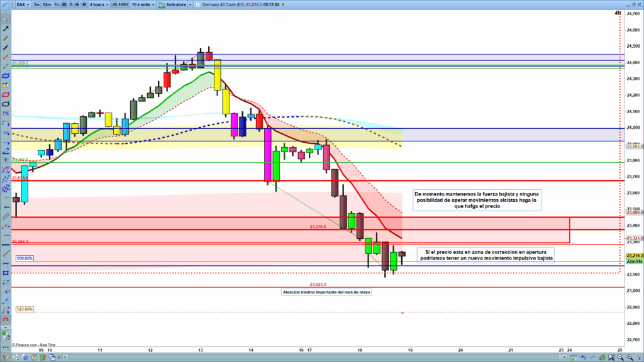Click the W weekly timeframe button
Screen dimensions: 644x362
(77, 4)
